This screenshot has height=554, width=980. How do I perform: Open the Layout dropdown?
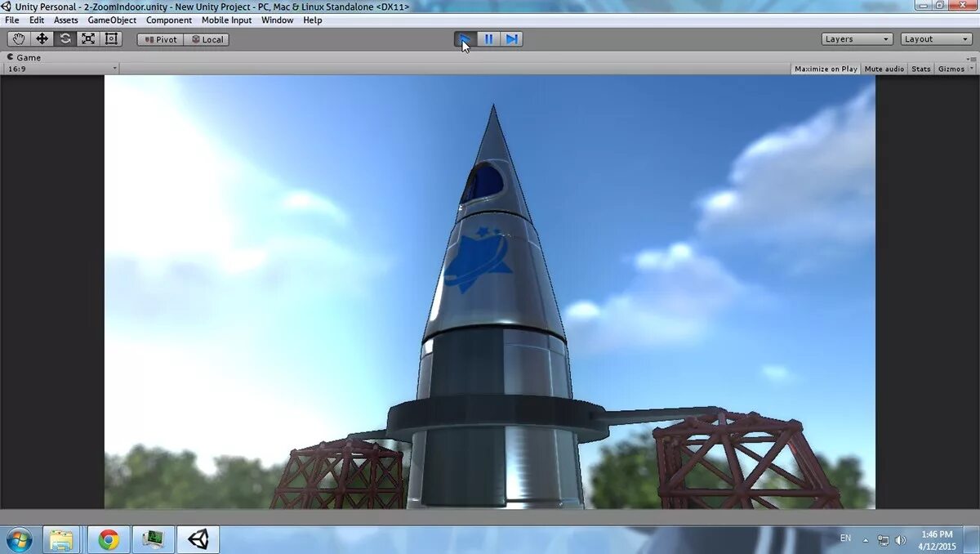tap(934, 38)
